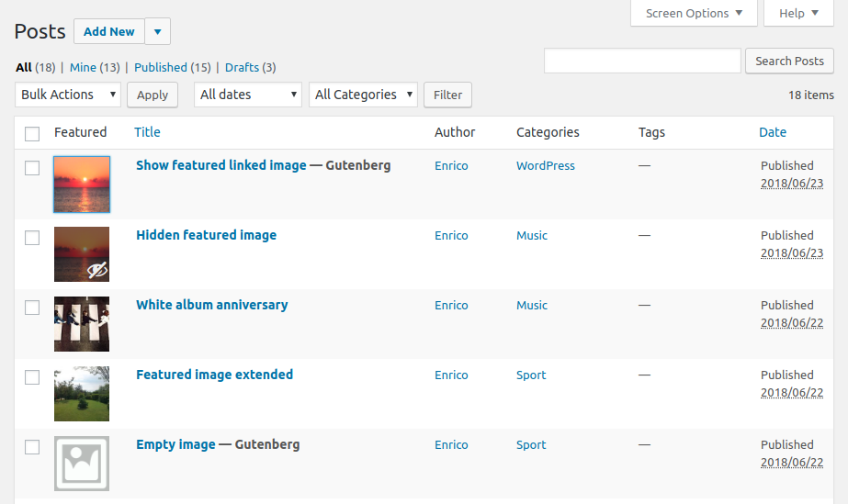The height and width of the screenshot is (504, 848).
Task: Check the Hidden featured image post checkbox
Action: click(x=32, y=237)
